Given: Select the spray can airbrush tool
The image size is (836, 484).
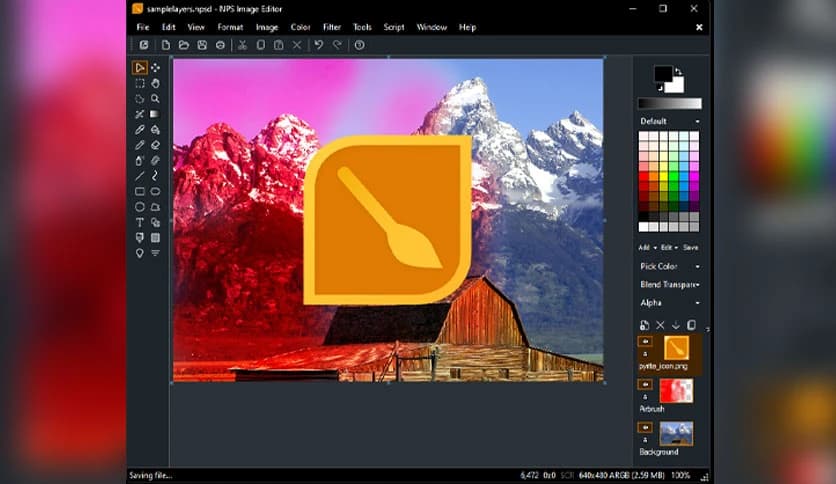Looking at the screenshot, I should (x=140, y=160).
